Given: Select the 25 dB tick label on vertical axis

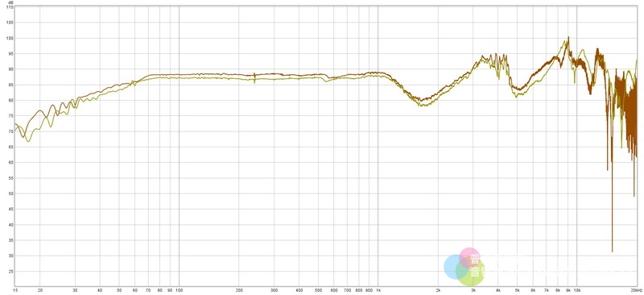Looking at the screenshot, I should (10, 272).
